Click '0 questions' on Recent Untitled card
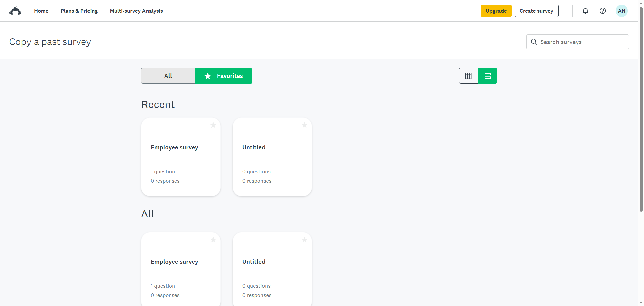The height and width of the screenshot is (306, 644). 256,172
